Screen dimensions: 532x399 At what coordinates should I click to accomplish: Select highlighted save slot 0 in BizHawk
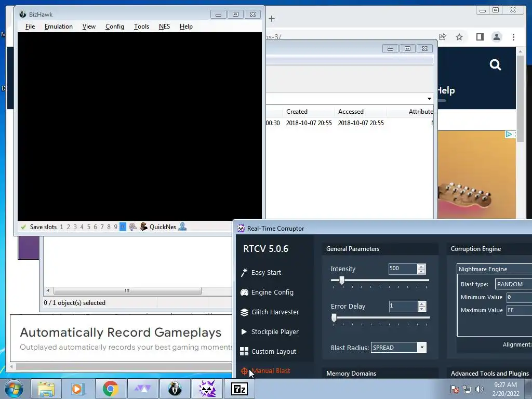(x=123, y=227)
